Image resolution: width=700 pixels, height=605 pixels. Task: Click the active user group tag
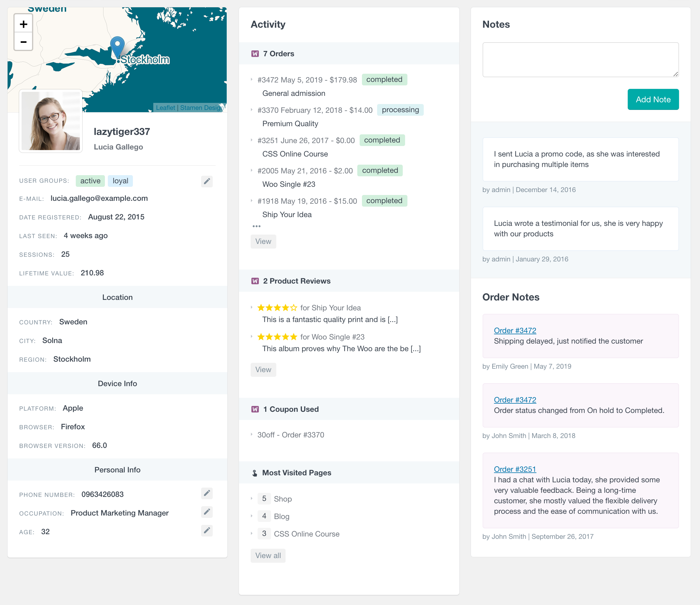(x=90, y=181)
